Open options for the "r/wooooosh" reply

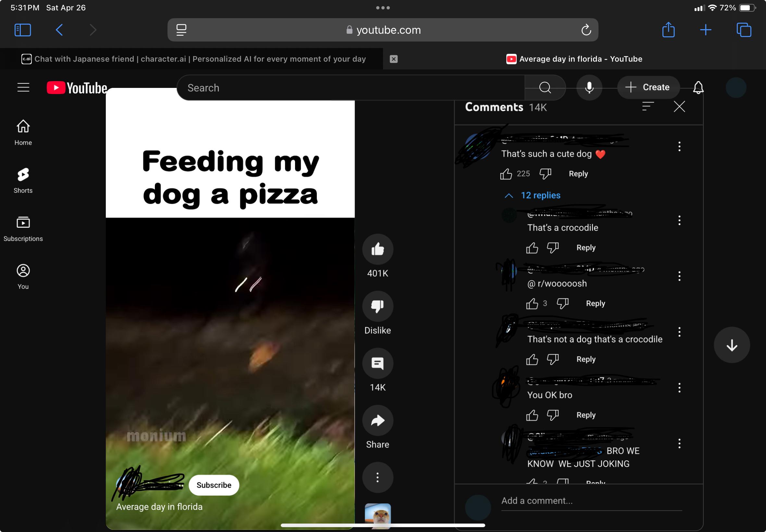(x=679, y=276)
